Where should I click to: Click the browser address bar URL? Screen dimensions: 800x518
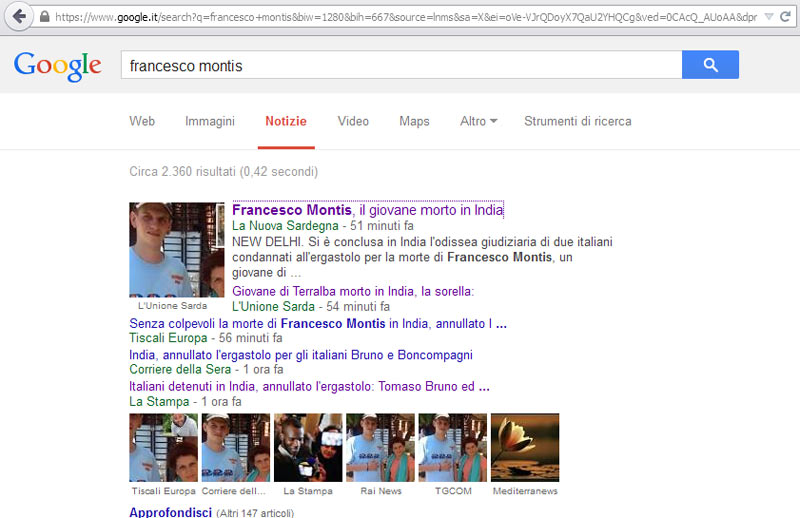(406, 17)
